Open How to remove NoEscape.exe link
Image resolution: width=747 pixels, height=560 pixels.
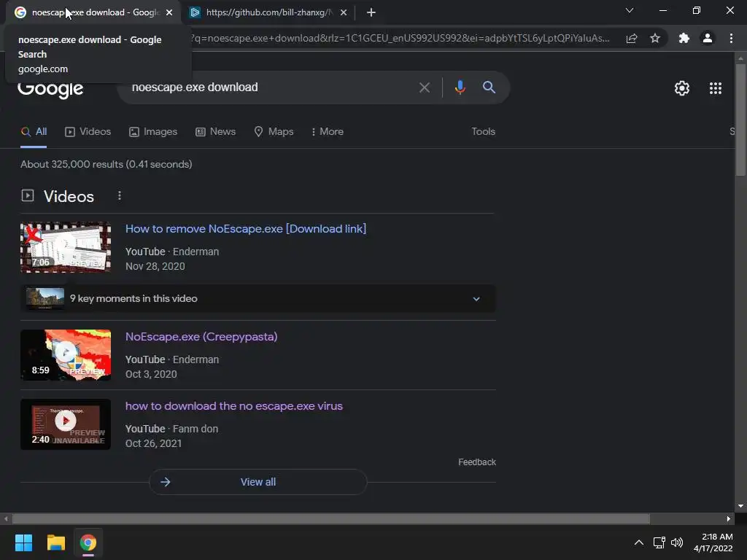tap(246, 229)
